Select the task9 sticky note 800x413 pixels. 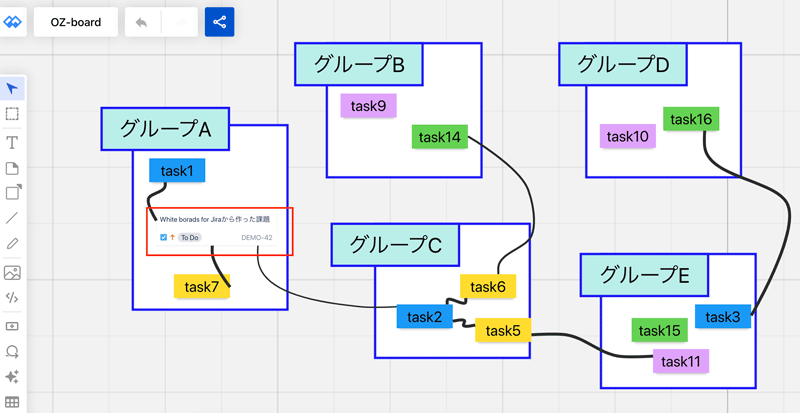368,106
